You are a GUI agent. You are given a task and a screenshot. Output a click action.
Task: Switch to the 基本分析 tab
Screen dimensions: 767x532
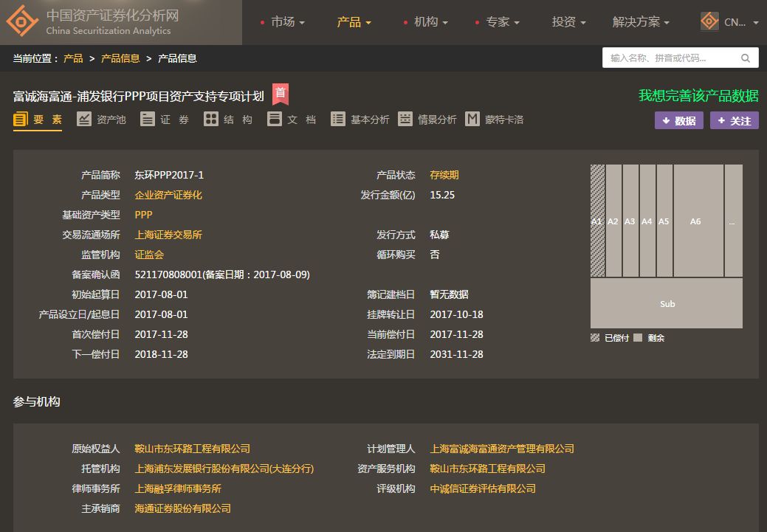(x=360, y=120)
